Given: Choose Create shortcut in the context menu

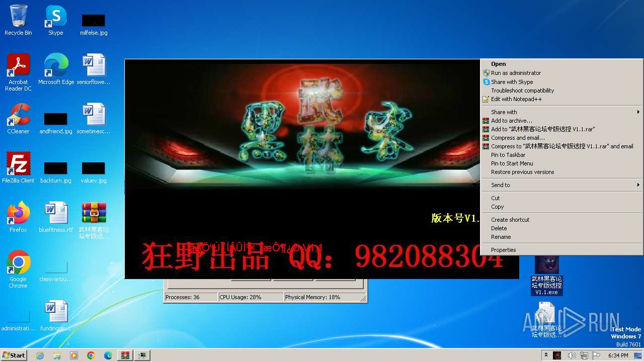Looking at the screenshot, I should 561,220.
